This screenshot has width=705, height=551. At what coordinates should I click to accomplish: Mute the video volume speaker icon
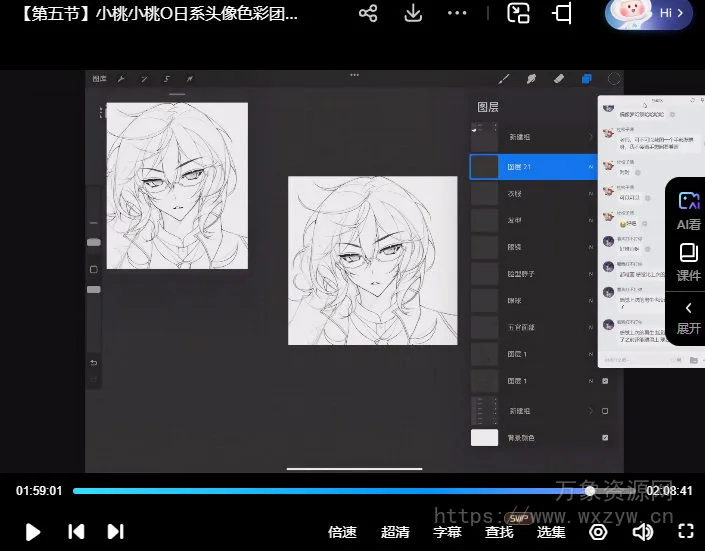point(643,532)
